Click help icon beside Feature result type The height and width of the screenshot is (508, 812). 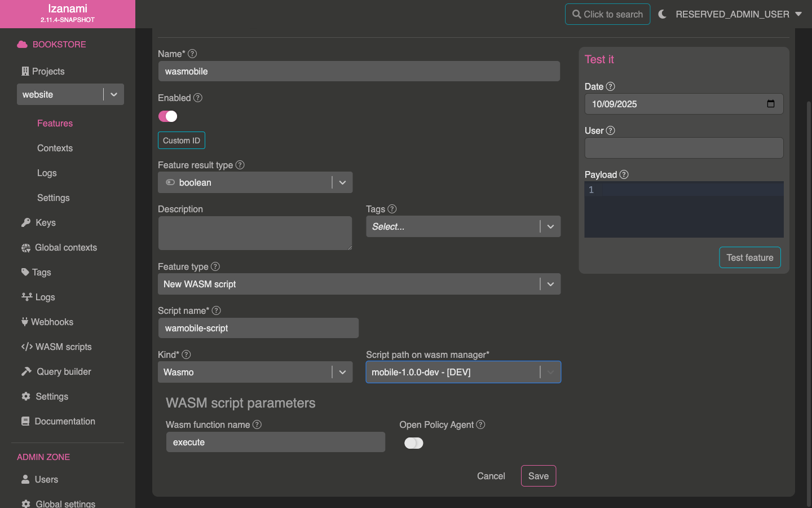click(240, 165)
